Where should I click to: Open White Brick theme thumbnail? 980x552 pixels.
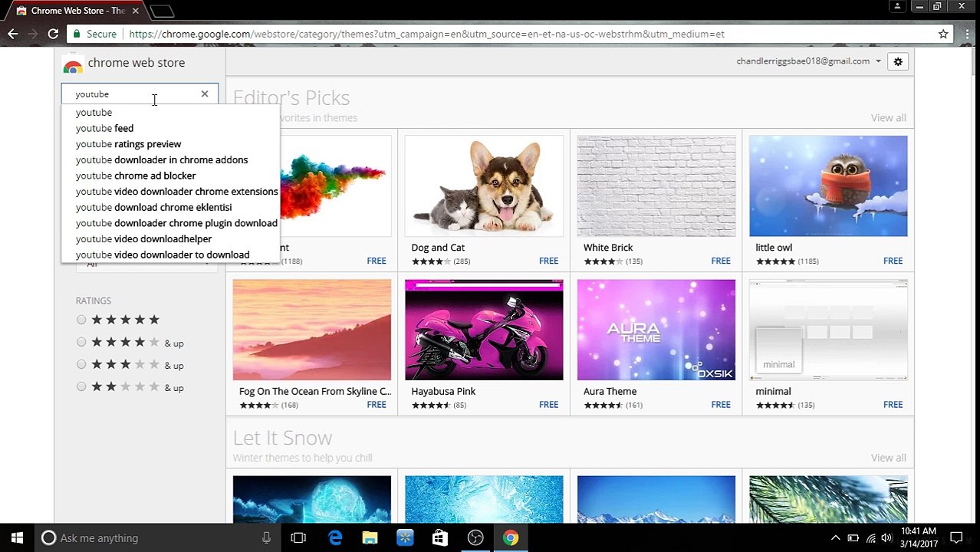[x=656, y=186]
